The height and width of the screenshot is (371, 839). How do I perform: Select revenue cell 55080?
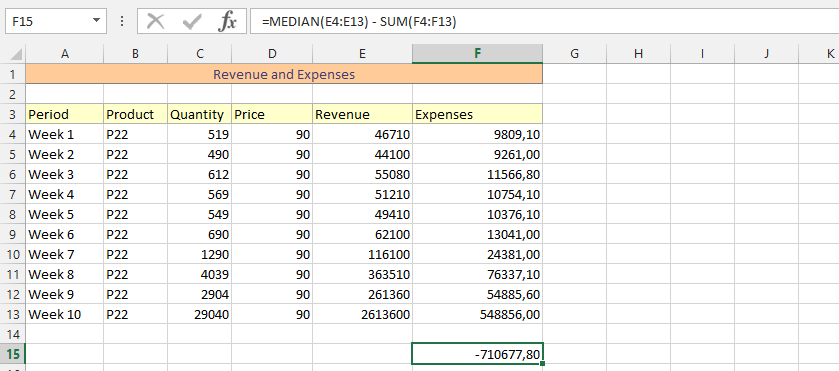362,174
